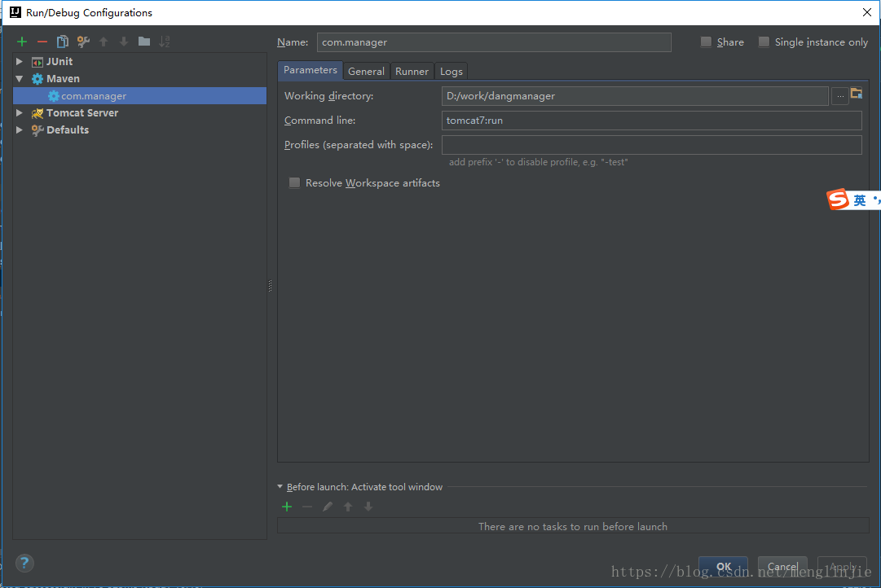This screenshot has width=881, height=588.
Task: Click IntelliJ logo in title bar
Action: point(15,12)
